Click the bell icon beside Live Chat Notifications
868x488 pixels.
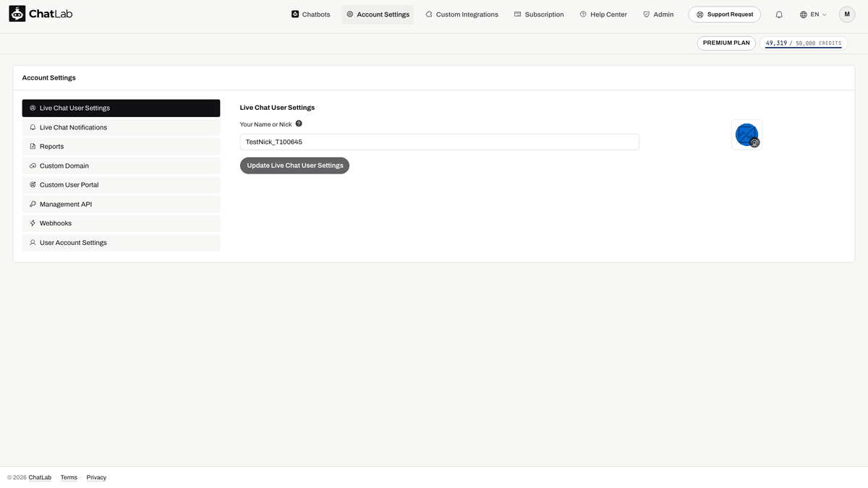pyautogui.click(x=33, y=127)
